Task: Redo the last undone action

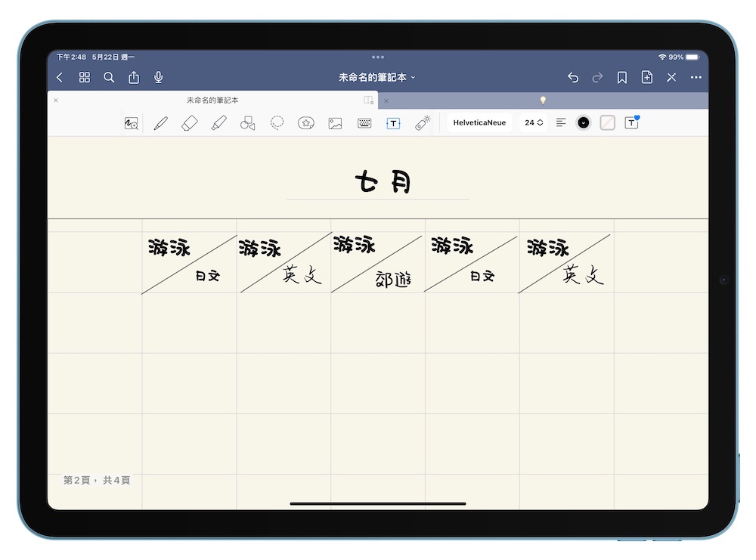Action: (597, 77)
